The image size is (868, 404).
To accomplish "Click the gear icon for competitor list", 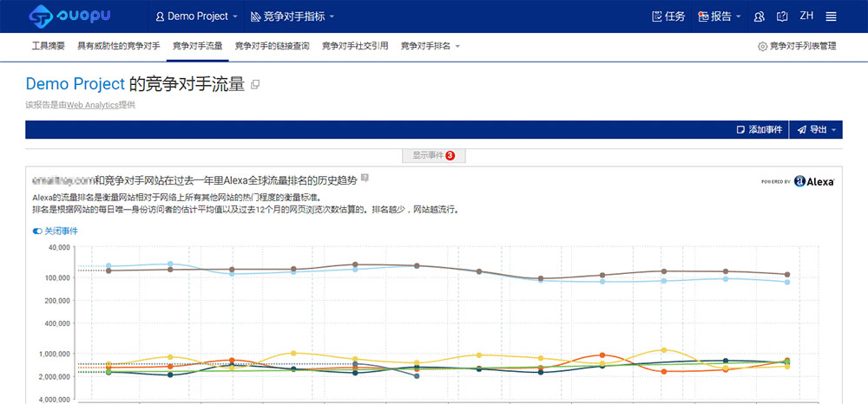I will [x=762, y=47].
